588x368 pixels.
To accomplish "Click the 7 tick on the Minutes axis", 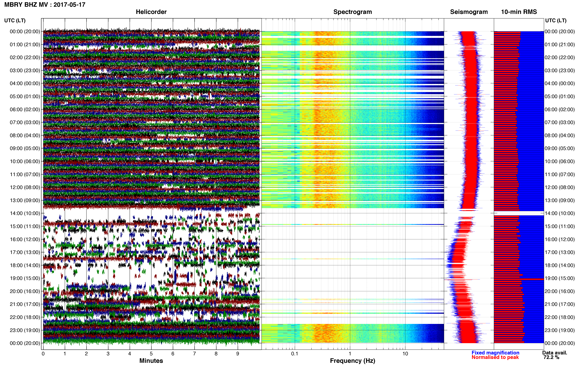I will click(x=195, y=354).
